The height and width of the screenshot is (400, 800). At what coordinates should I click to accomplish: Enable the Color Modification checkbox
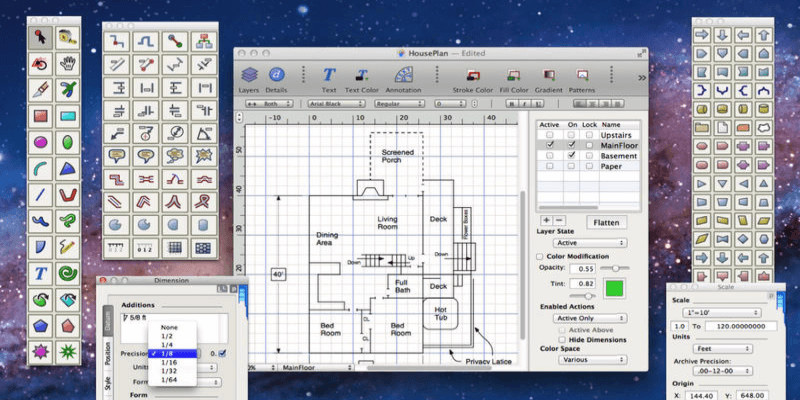tap(540, 257)
